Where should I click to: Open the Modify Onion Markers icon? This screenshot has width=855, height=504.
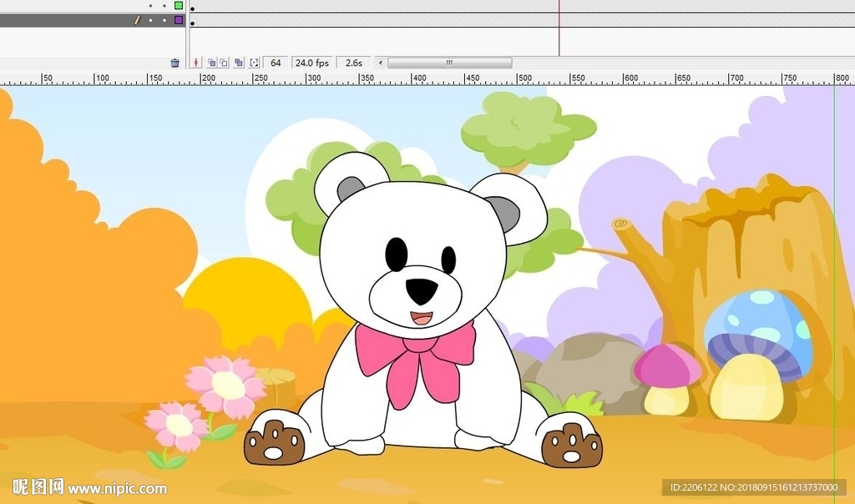pyautogui.click(x=254, y=63)
